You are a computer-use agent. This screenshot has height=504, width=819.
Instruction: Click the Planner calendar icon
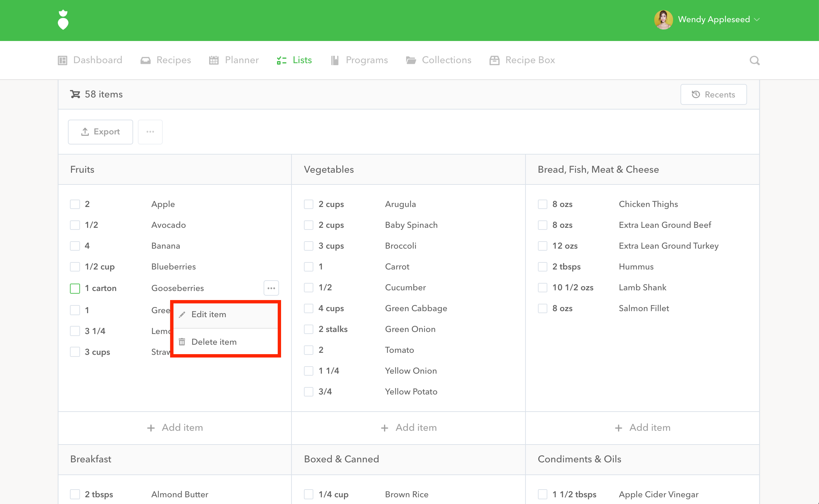click(214, 60)
